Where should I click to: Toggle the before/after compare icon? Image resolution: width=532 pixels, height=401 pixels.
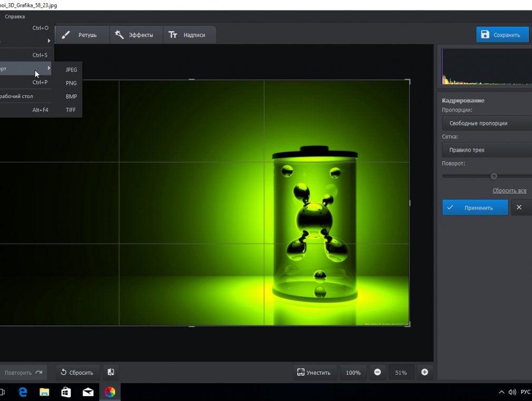pyautogui.click(x=111, y=373)
